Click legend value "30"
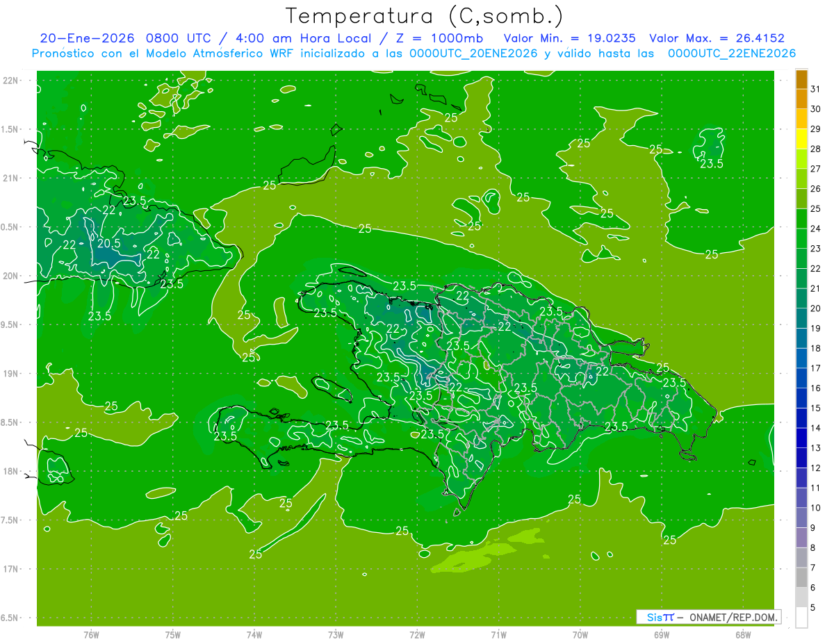 [815, 109]
